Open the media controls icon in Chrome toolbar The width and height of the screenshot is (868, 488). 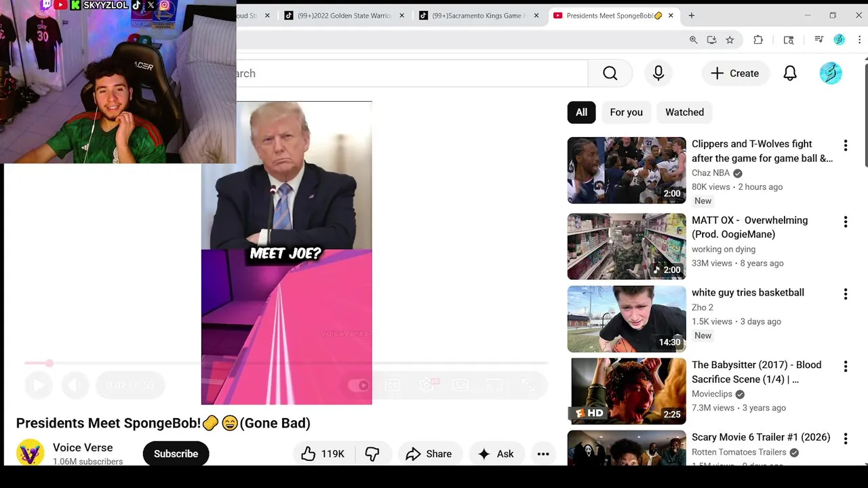tap(818, 40)
